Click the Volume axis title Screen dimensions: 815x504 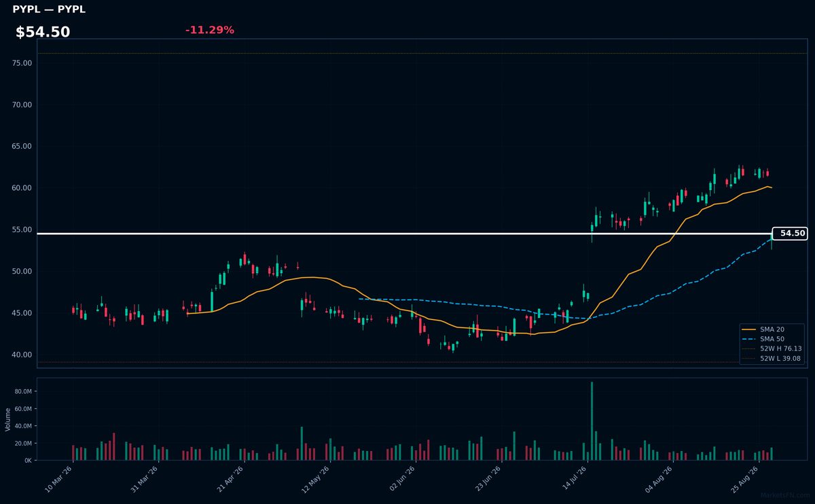(x=8, y=419)
